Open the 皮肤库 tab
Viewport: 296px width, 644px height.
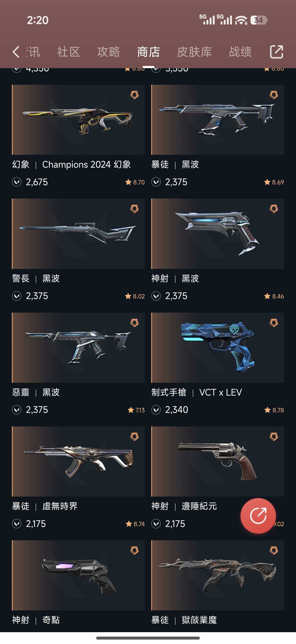[x=194, y=52]
